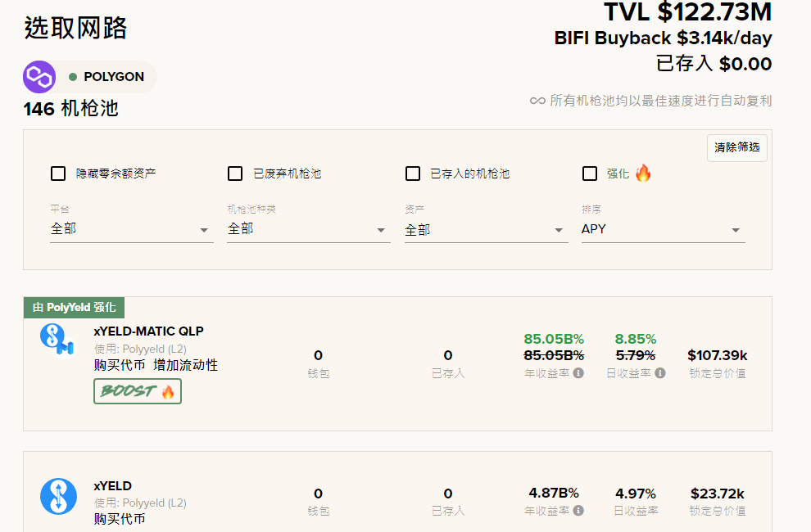Click the 已存入 $0.00 deposited total
Viewport: 811px width, 532px height.
click(x=714, y=64)
